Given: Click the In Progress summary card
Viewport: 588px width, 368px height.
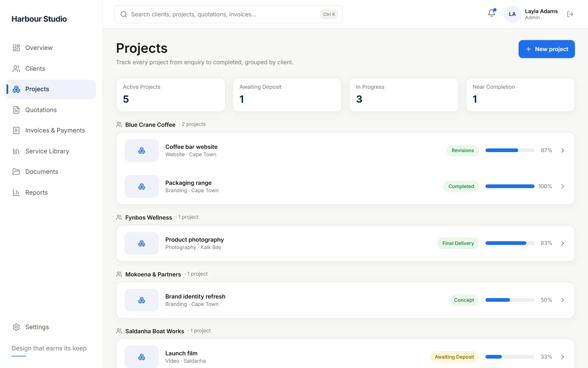Looking at the screenshot, I should coord(404,95).
